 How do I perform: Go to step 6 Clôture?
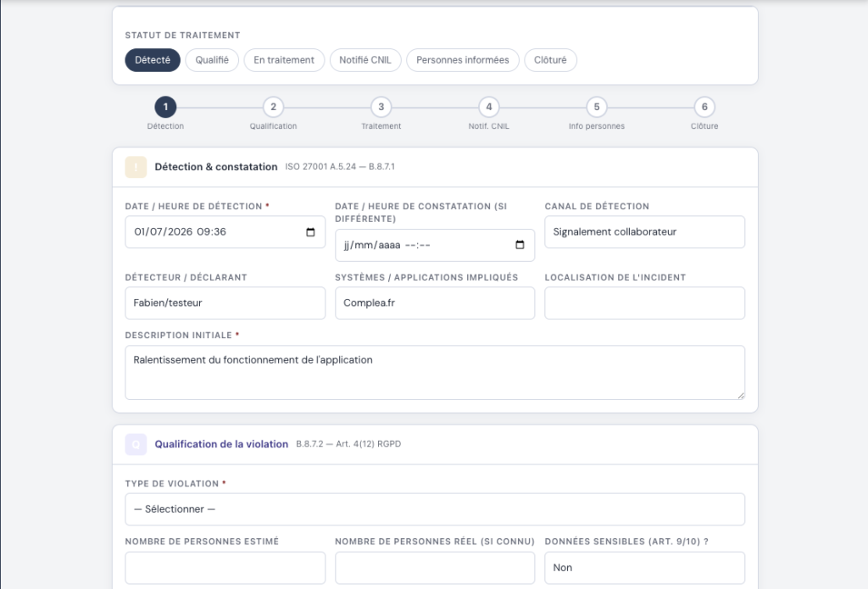tap(704, 107)
